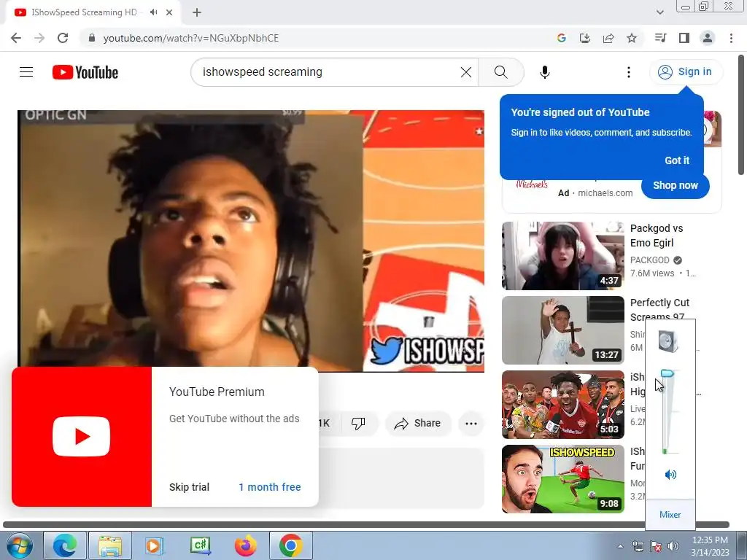
Task: Open PACKGOD channel name
Action: [x=649, y=260]
